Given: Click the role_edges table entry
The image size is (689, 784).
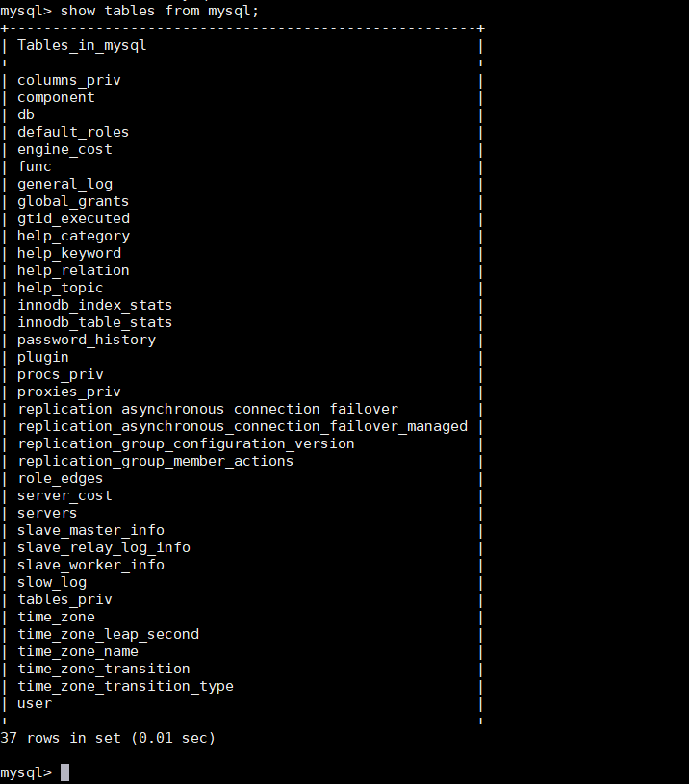Looking at the screenshot, I should 60,478.
